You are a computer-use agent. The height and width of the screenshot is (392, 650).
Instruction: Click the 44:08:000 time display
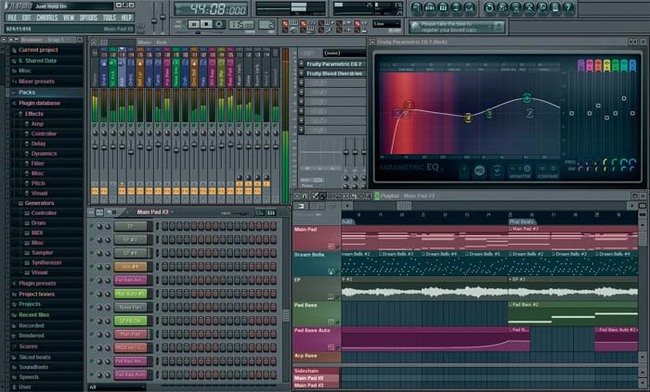[211, 9]
